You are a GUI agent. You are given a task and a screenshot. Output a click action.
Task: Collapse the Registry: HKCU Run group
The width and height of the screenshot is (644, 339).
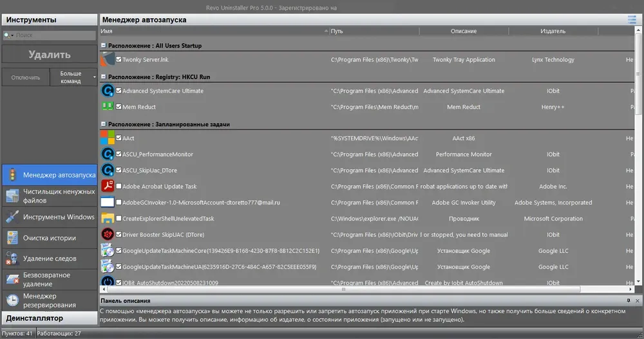click(x=104, y=77)
